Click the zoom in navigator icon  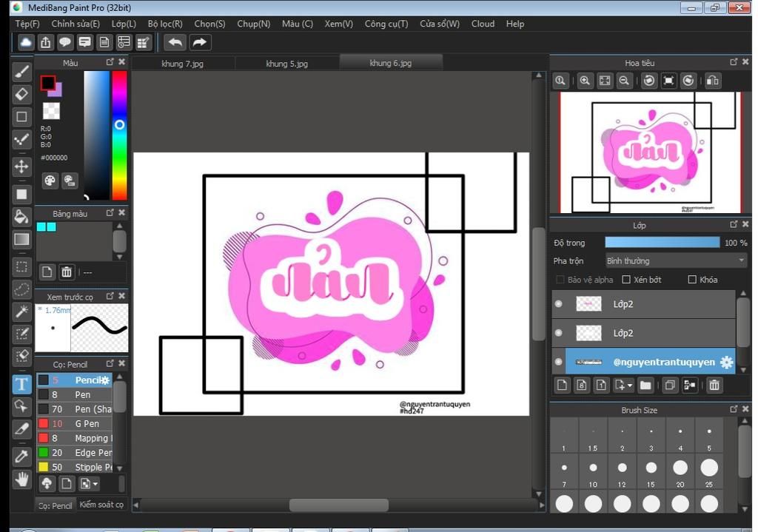click(585, 81)
